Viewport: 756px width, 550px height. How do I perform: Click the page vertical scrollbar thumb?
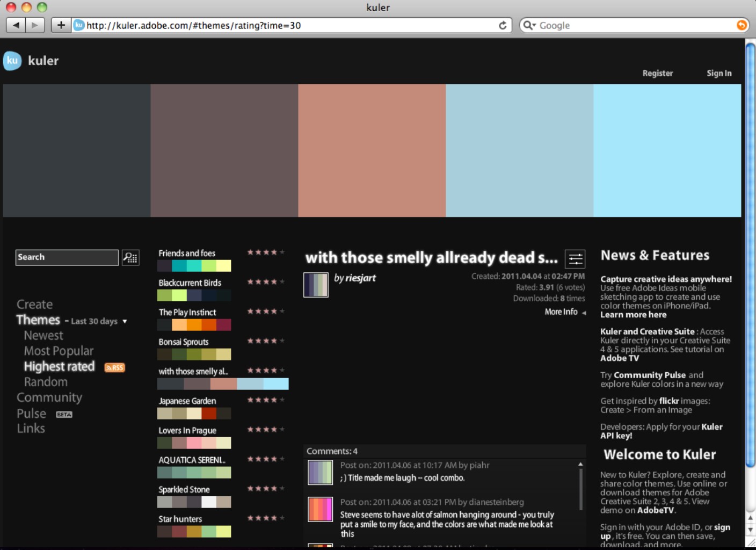pos(750,256)
